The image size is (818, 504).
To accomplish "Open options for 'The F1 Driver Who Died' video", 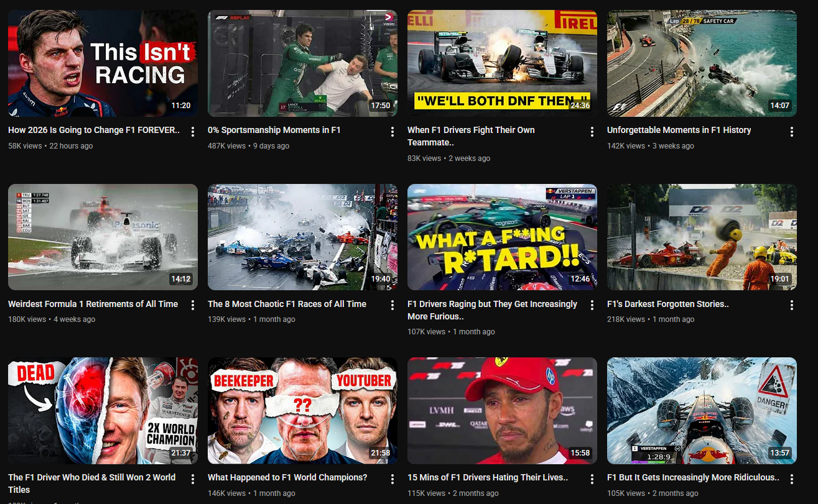I will tap(193, 479).
